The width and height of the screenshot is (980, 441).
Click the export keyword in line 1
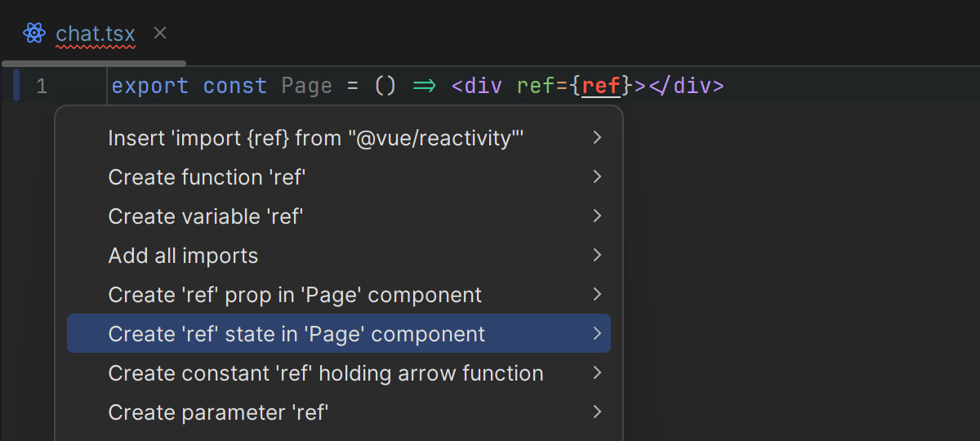pyautogui.click(x=149, y=86)
